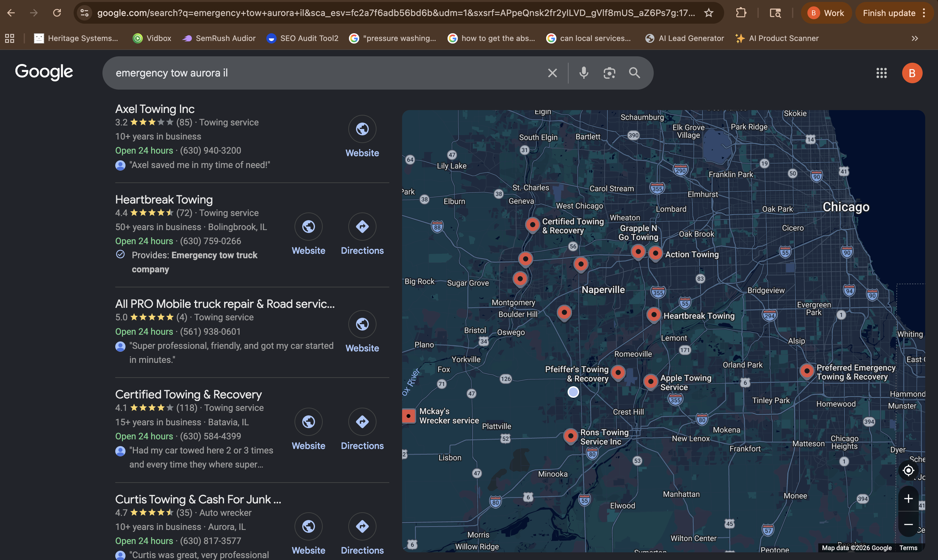Get directions to Heartbreak Towing
Viewport: 938px width, 560px height.
tap(362, 235)
